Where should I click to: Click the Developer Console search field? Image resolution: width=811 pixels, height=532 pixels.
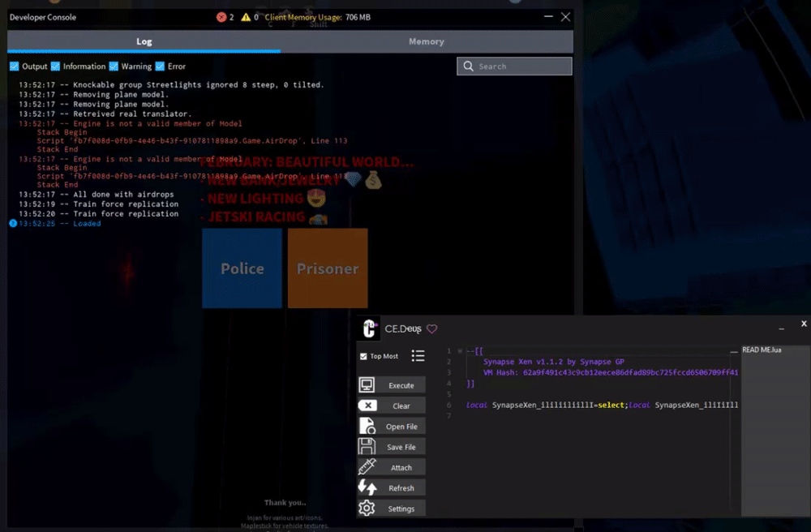(514, 66)
